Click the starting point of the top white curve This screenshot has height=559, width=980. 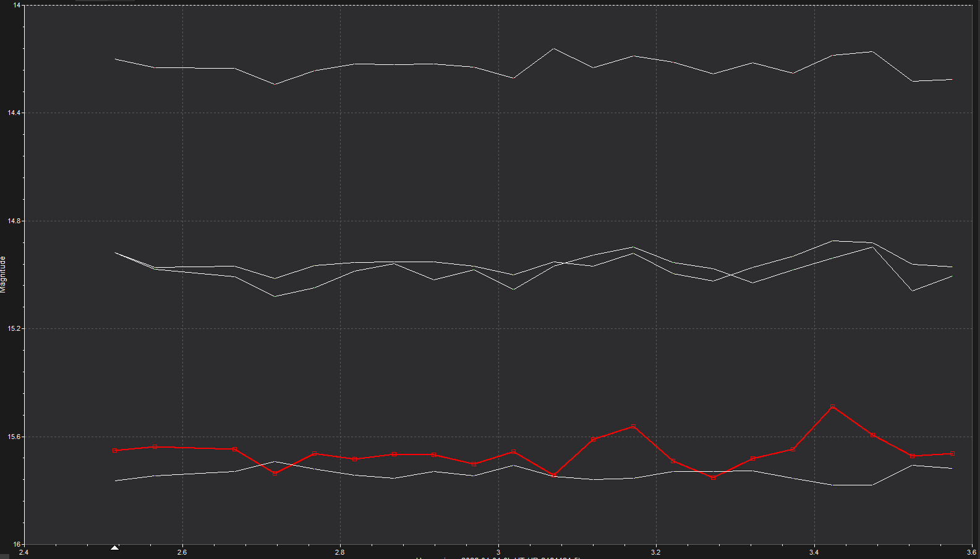click(116, 59)
